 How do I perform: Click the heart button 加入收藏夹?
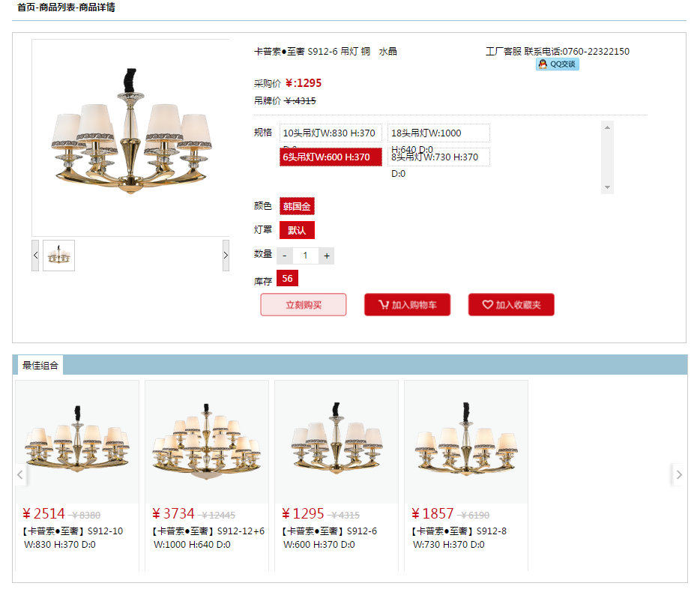(x=511, y=305)
